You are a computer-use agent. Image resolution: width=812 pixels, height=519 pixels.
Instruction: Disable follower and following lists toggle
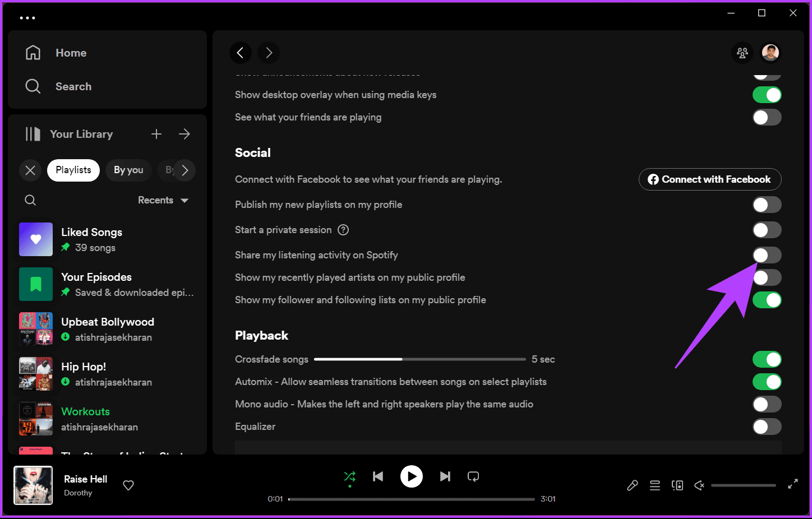pos(767,300)
